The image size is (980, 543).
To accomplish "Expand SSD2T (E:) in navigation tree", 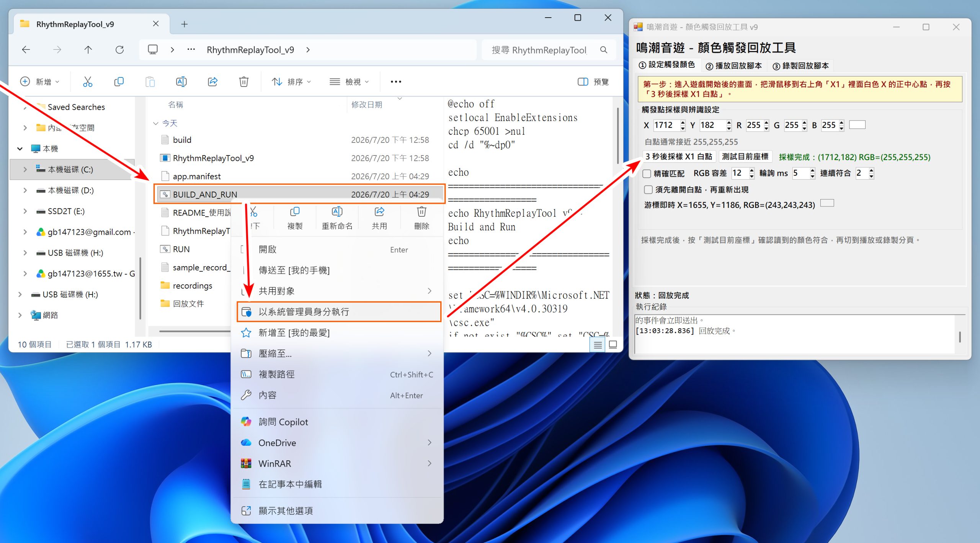I will (x=25, y=211).
